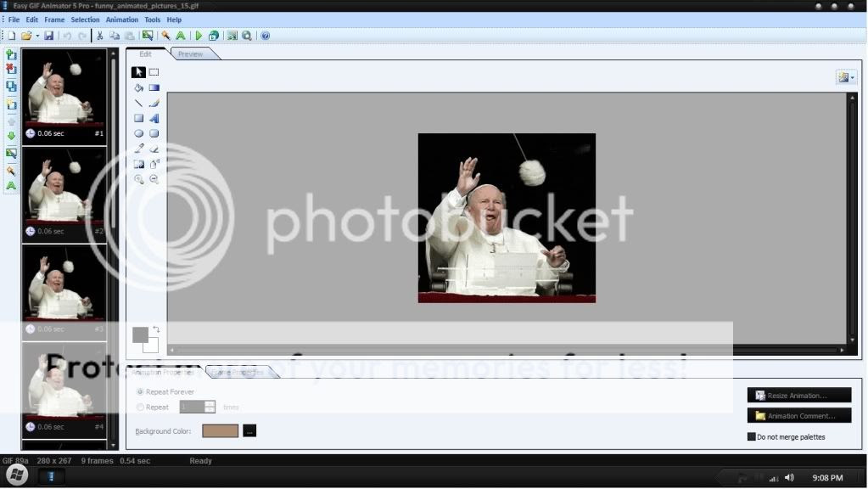
Task: Click the Redo arrow in the toolbar
Action: tap(82, 36)
